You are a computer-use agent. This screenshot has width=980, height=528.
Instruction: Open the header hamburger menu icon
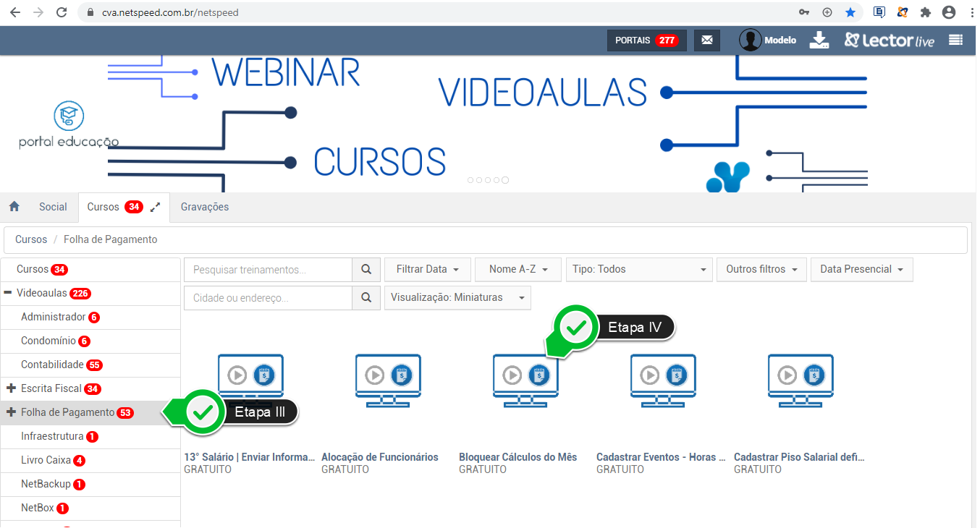(x=956, y=41)
